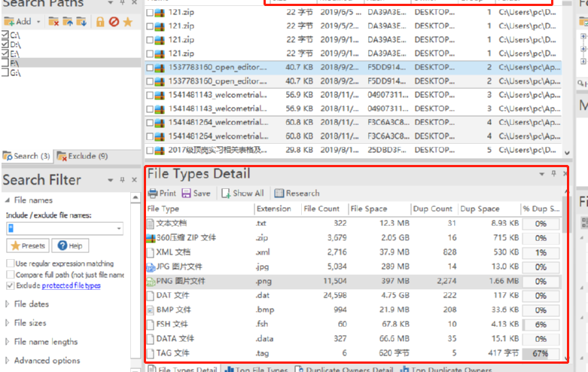The image size is (588, 372).
Task: Switch to the Top File Types tab
Action: (x=256, y=369)
